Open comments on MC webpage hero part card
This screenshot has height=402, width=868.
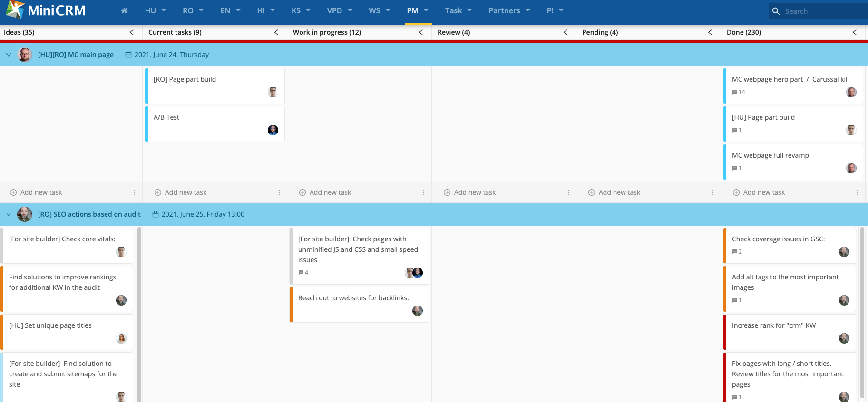(738, 92)
